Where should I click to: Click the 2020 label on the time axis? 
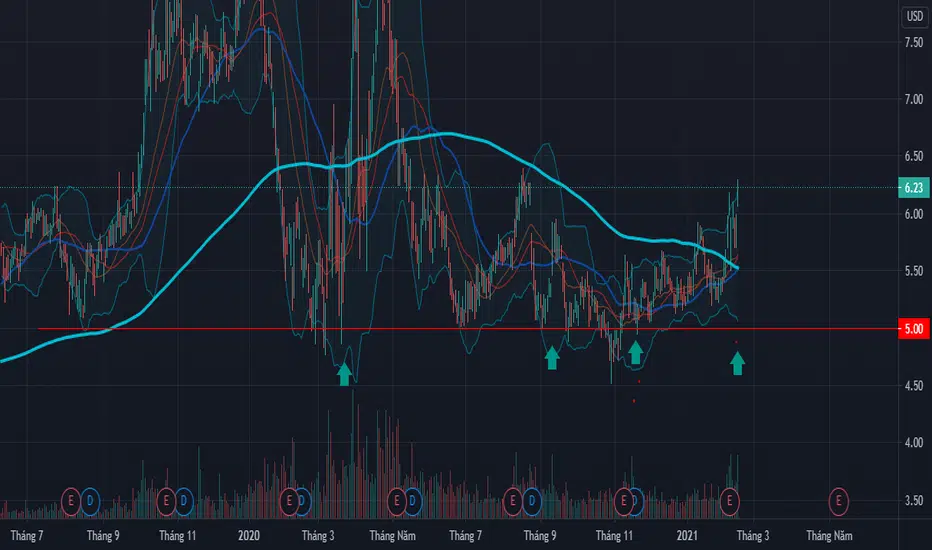point(248,536)
